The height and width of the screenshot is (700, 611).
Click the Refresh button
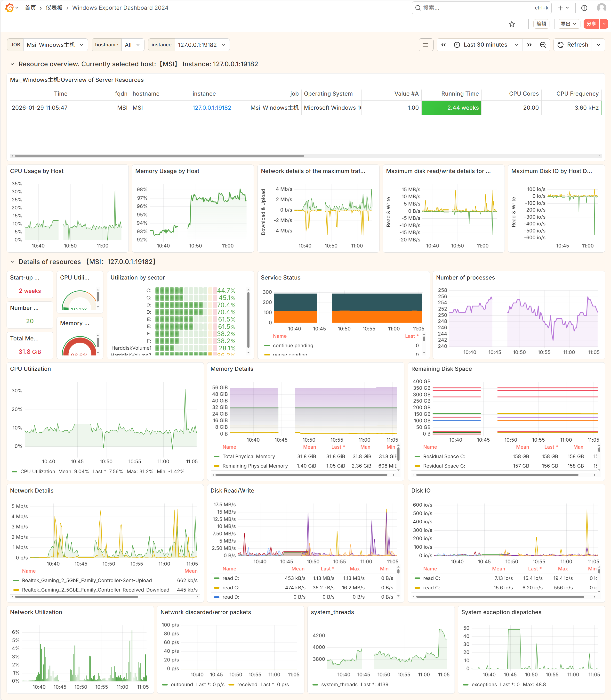click(x=573, y=45)
